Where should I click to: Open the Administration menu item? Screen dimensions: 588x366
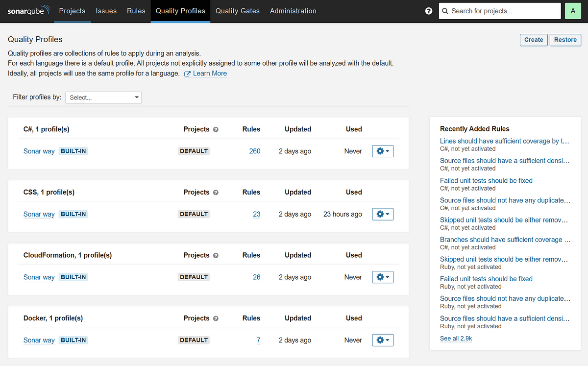coord(293,10)
